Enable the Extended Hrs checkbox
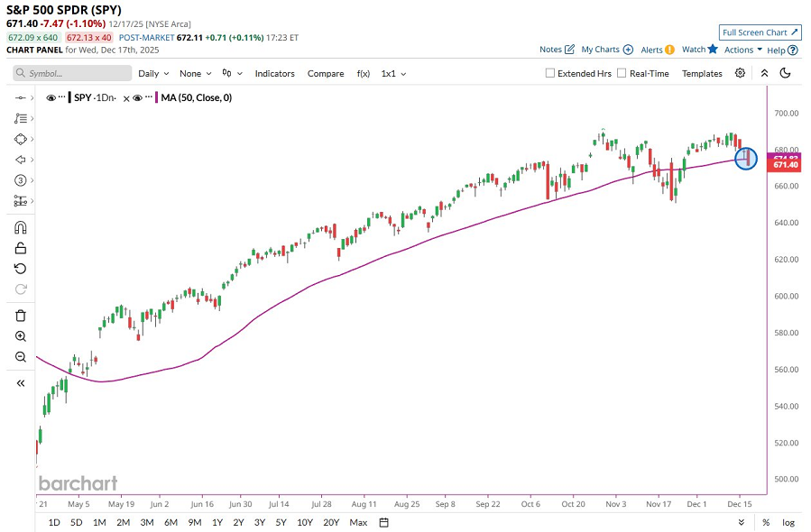This screenshot has height=532, width=811. pos(550,73)
